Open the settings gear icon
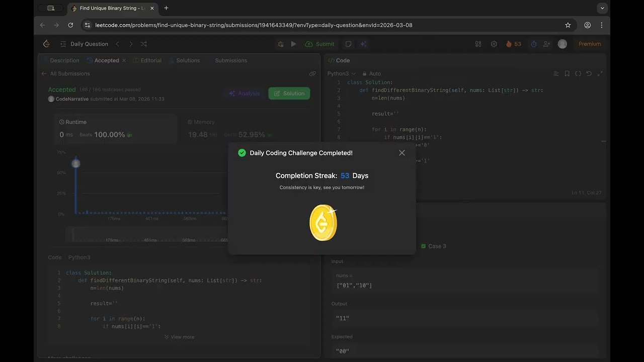The height and width of the screenshot is (362, 644). [494, 44]
